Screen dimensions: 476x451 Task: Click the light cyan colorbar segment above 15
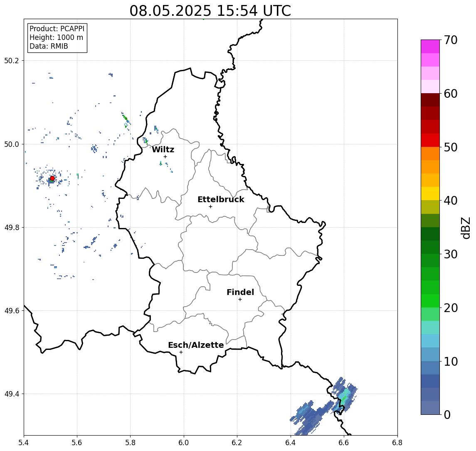[430, 327]
